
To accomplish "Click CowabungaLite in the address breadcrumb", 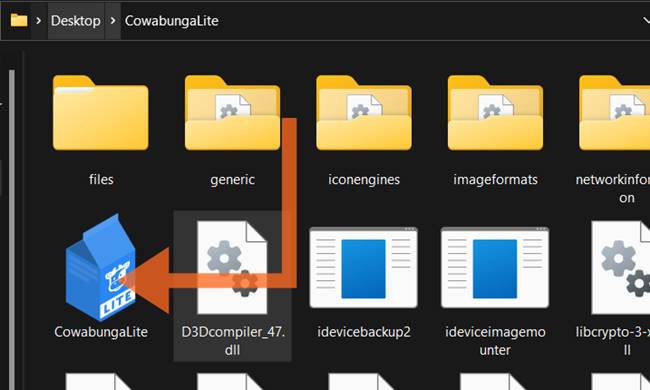I will [x=172, y=21].
